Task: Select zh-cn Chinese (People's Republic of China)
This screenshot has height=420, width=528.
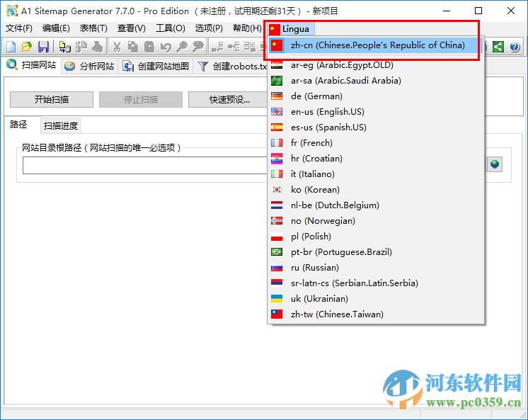Action: pyautogui.click(x=376, y=45)
